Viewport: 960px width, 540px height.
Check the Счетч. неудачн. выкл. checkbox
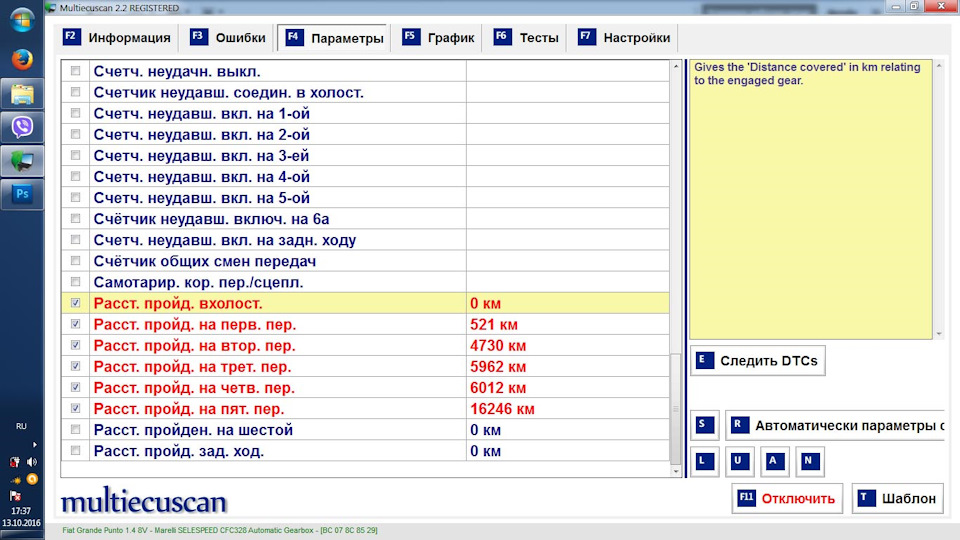point(75,71)
